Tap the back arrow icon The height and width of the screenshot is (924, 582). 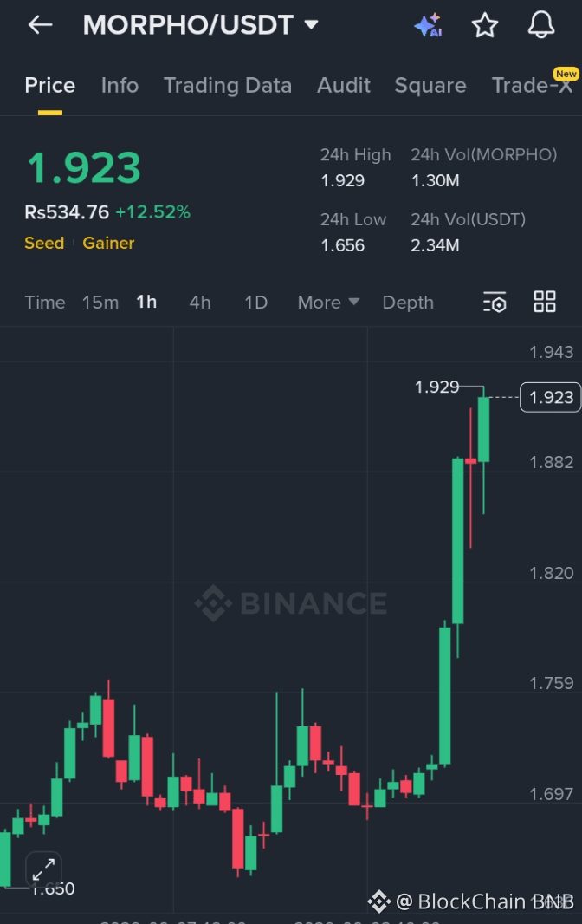coord(40,25)
